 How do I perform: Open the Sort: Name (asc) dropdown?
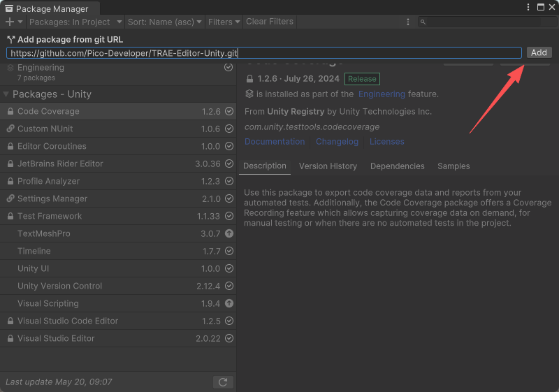click(165, 22)
